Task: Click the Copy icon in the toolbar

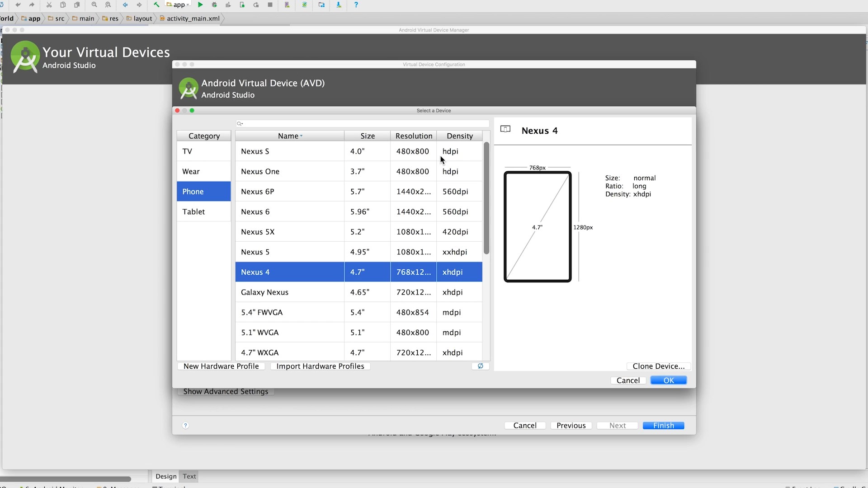Action: pos(63,5)
